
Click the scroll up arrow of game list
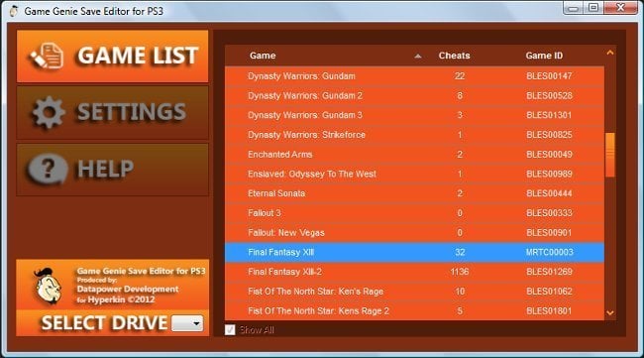tap(610, 53)
